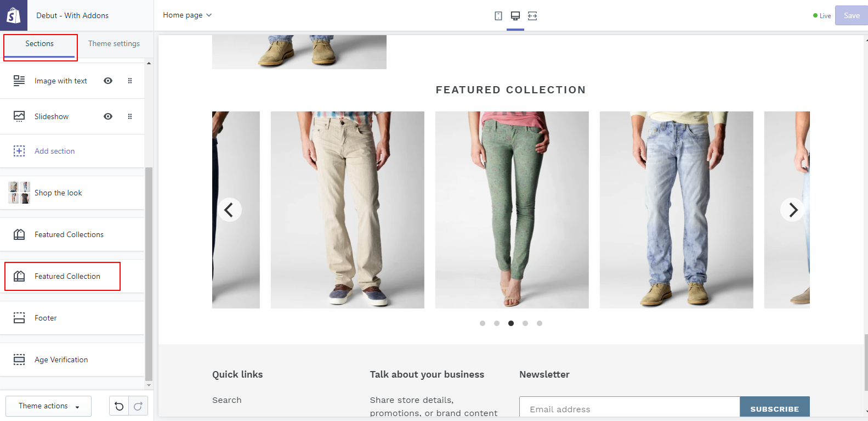Click the beige pants product image
Image resolution: width=868 pixels, height=421 pixels.
[x=348, y=210]
